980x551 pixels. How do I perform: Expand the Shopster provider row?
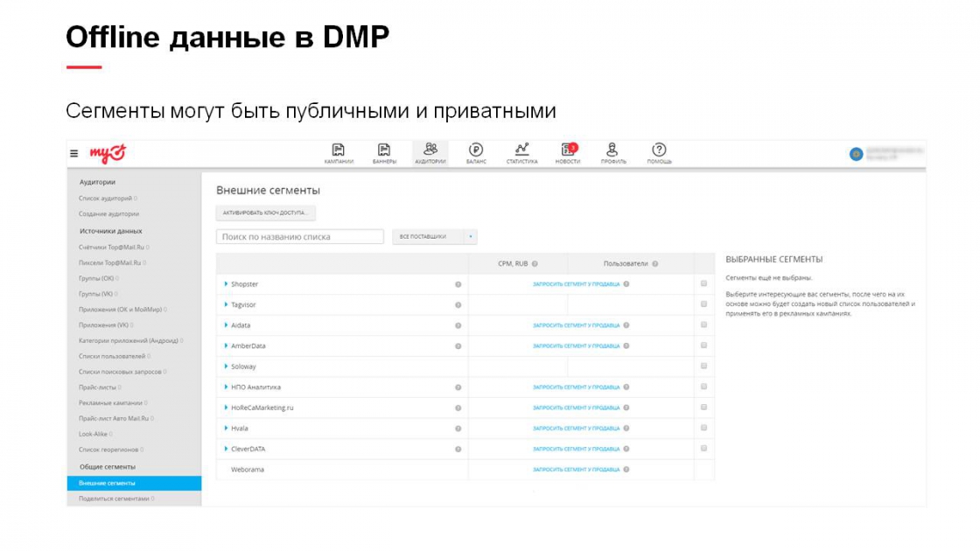[x=226, y=283]
